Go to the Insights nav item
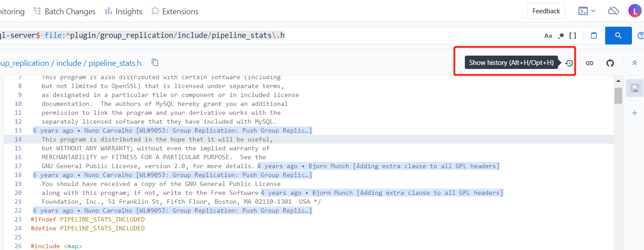Viewport: 644px width, 250px height. pos(124,12)
